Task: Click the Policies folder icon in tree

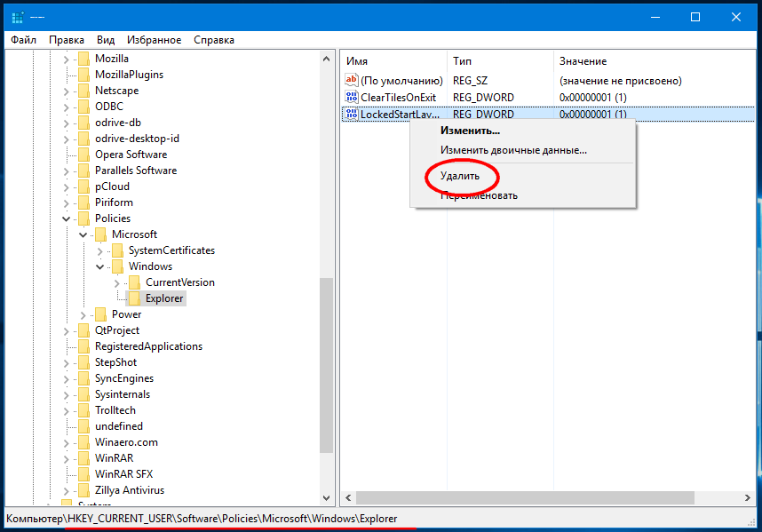Action: (x=83, y=218)
